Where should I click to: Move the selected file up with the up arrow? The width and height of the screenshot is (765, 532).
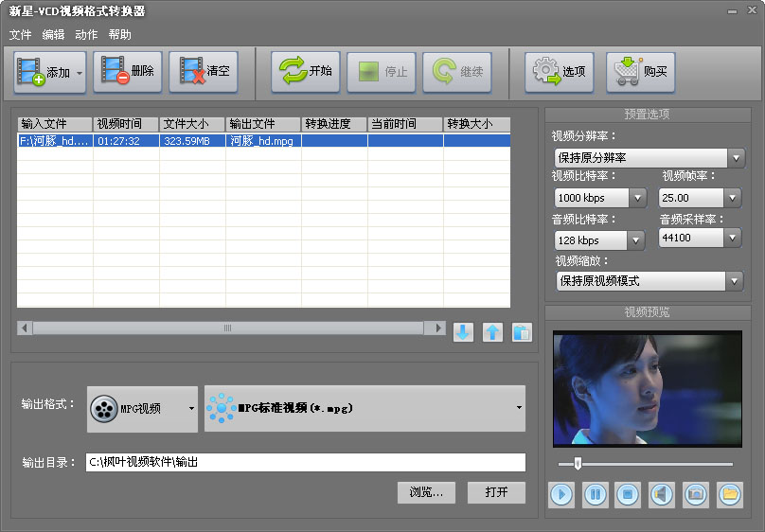[x=492, y=332]
